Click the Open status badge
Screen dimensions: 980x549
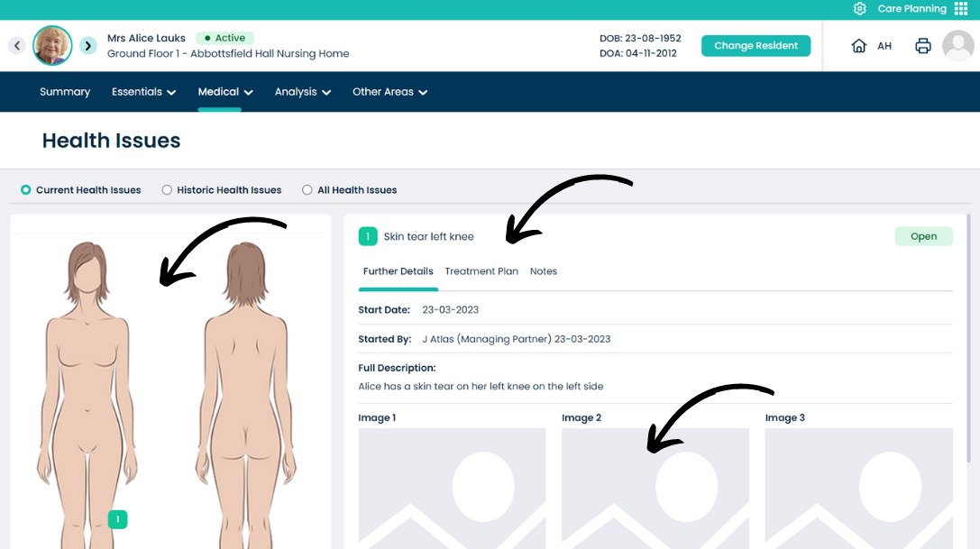pyautogui.click(x=924, y=236)
